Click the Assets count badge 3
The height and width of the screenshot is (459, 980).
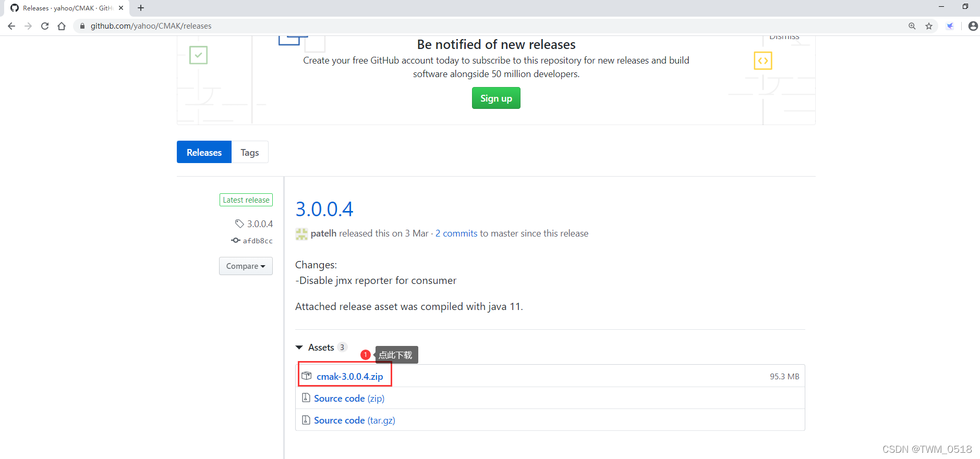click(342, 347)
